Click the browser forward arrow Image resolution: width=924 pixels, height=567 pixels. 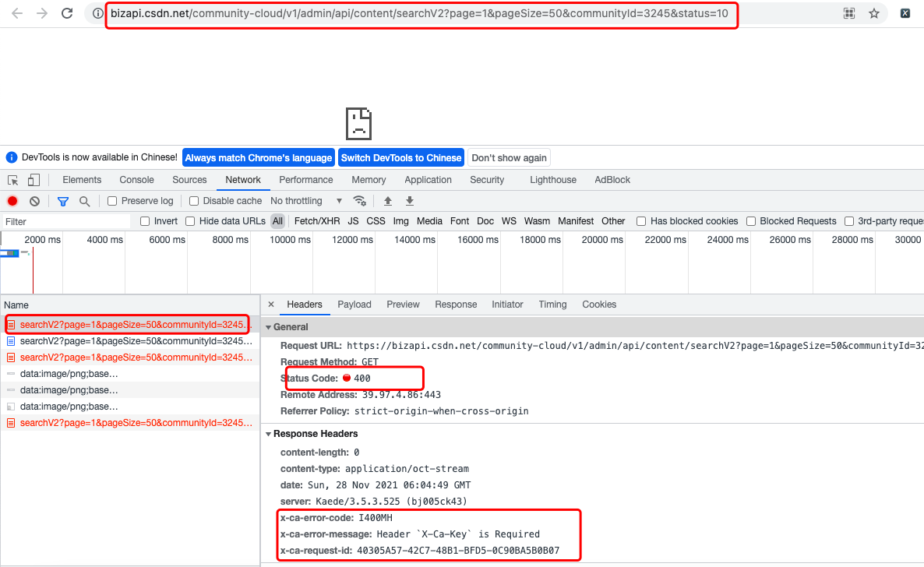[42, 13]
